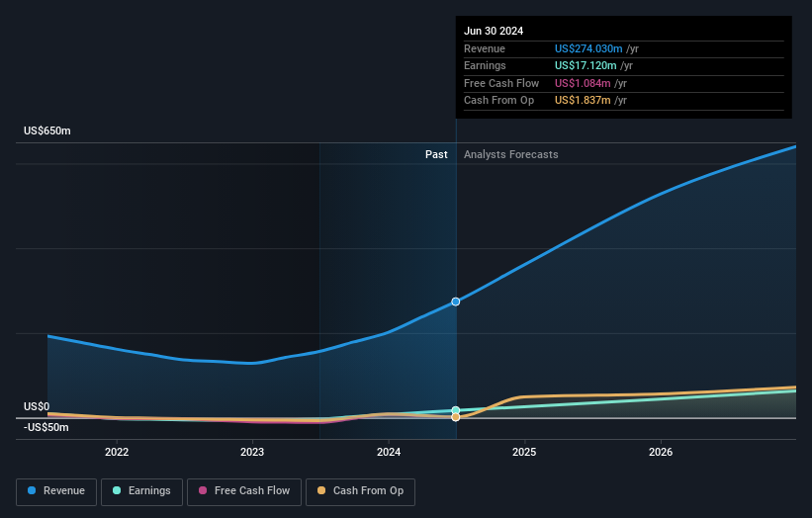Toggle the Earnings legend button
The height and width of the screenshot is (518, 812).
point(141,491)
